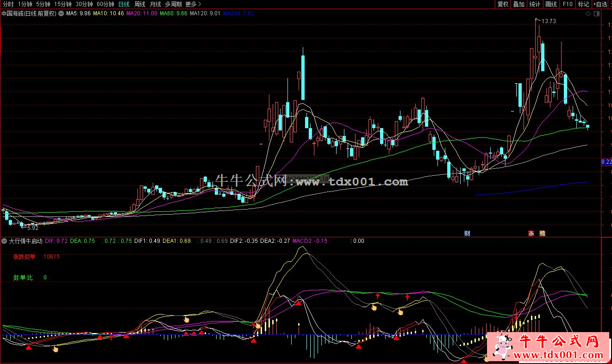Click the 中国海诚(日线,前复权) title

(x=29, y=13)
